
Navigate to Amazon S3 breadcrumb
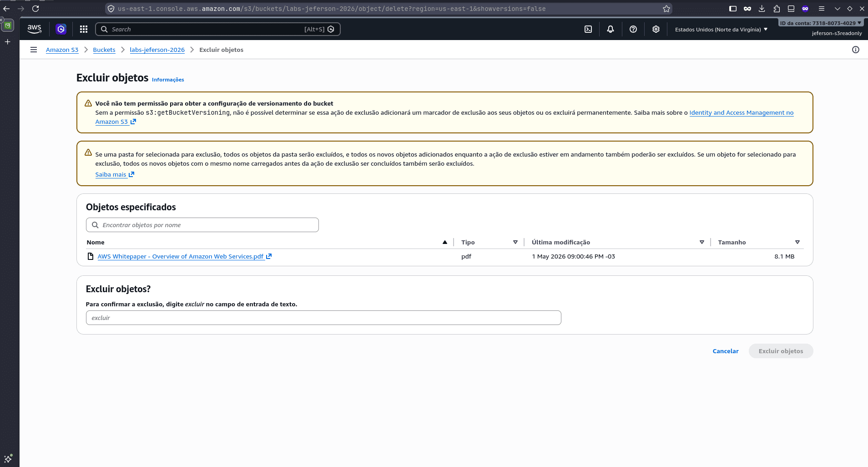tap(62, 50)
